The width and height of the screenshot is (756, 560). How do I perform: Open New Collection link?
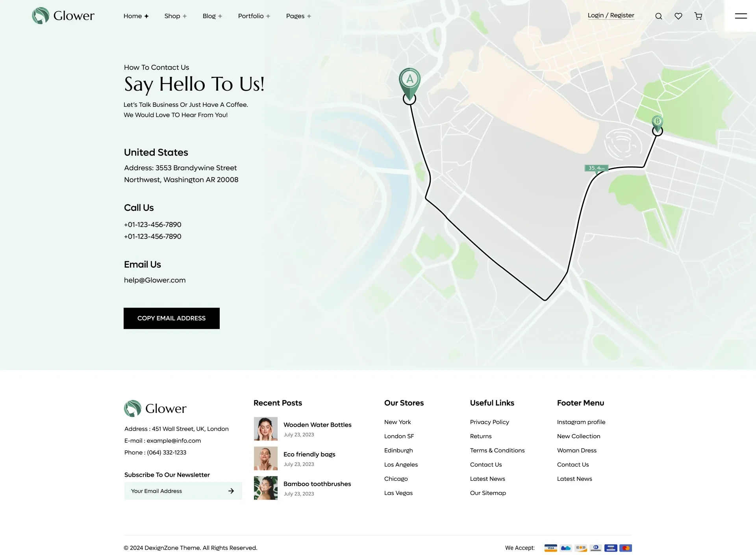tap(579, 436)
